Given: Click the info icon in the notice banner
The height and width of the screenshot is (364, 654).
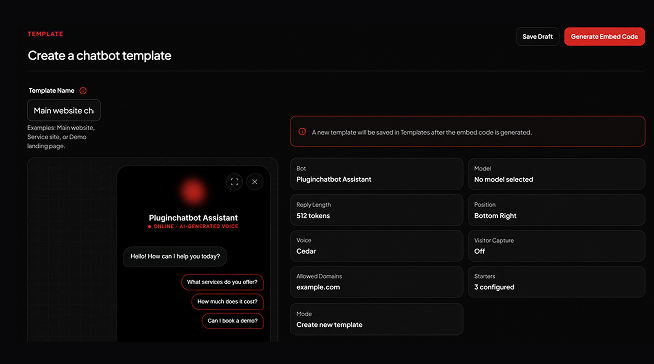Looking at the screenshot, I should pyautogui.click(x=302, y=132).
